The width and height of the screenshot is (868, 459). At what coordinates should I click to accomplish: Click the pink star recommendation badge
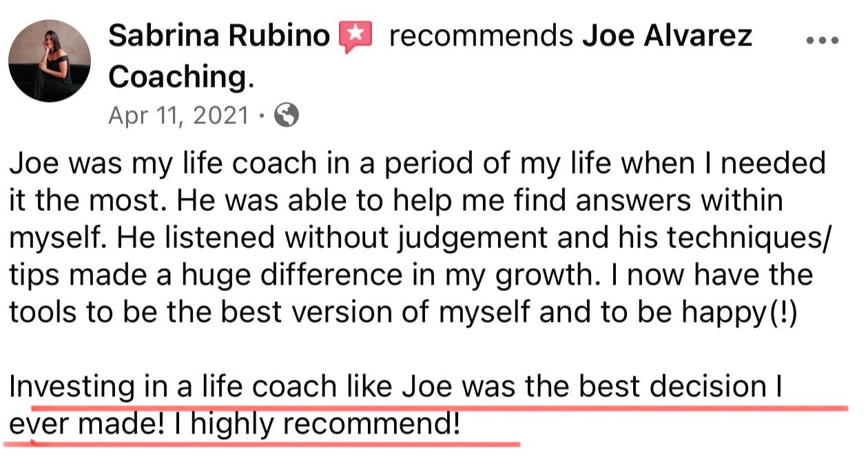point(355,37)
